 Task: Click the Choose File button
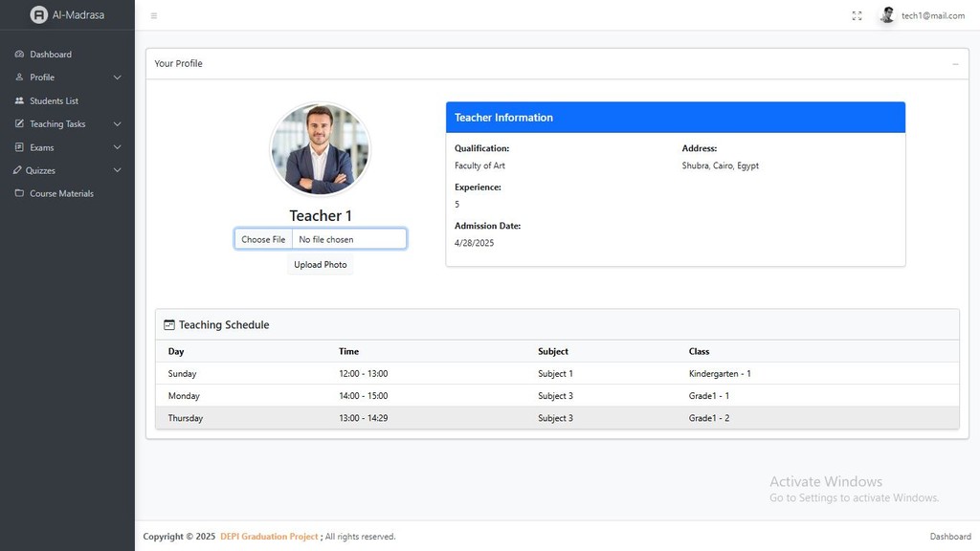[263, 239]
